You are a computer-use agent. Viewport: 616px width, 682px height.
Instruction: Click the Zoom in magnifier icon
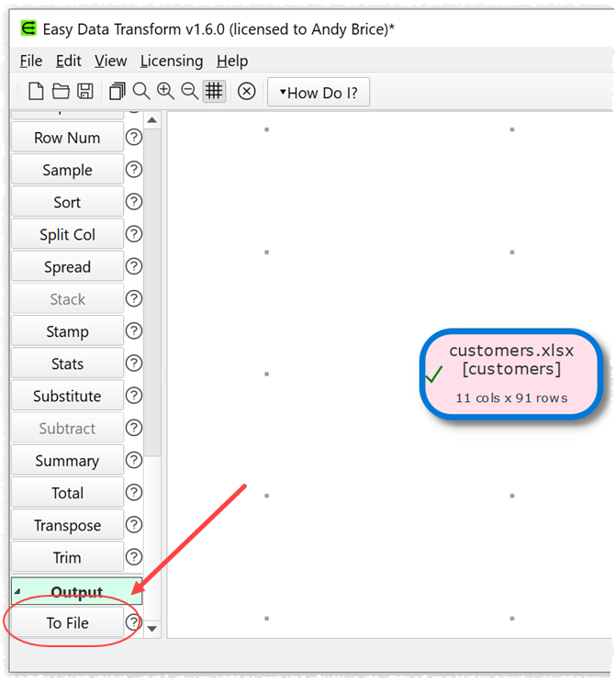[165, 92]
